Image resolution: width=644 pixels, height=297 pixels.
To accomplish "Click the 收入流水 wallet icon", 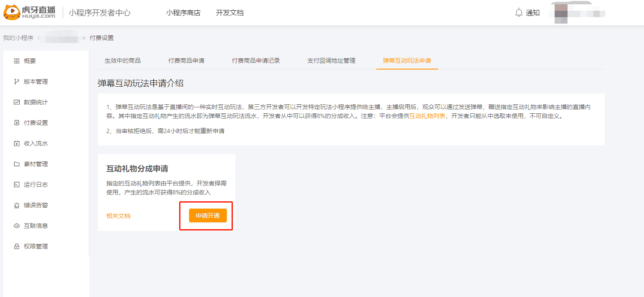I will pyautogui.click(x=17, y=144).
